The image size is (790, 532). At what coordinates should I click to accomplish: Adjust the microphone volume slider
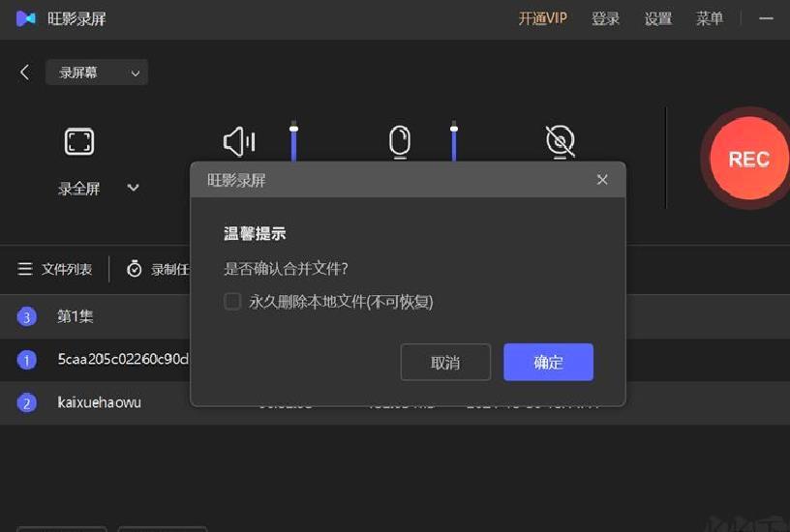click(454, 141)
